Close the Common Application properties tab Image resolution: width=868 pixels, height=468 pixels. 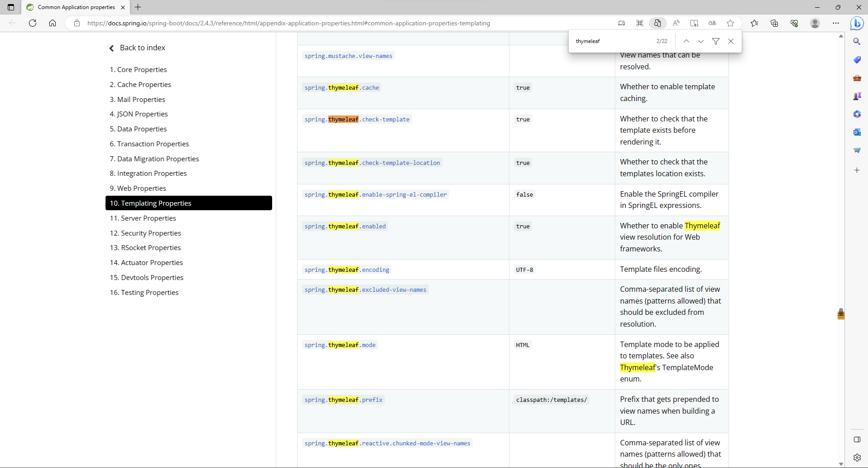click(x=123, y=7)
